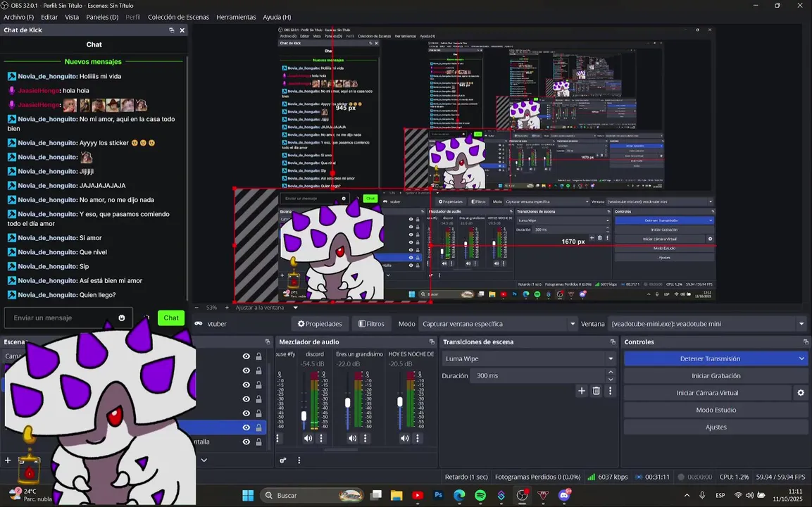This screenshot has width=812, height=507.
Task: Zoom out the preview with minus icon
Action: click(x=196, y=308)
